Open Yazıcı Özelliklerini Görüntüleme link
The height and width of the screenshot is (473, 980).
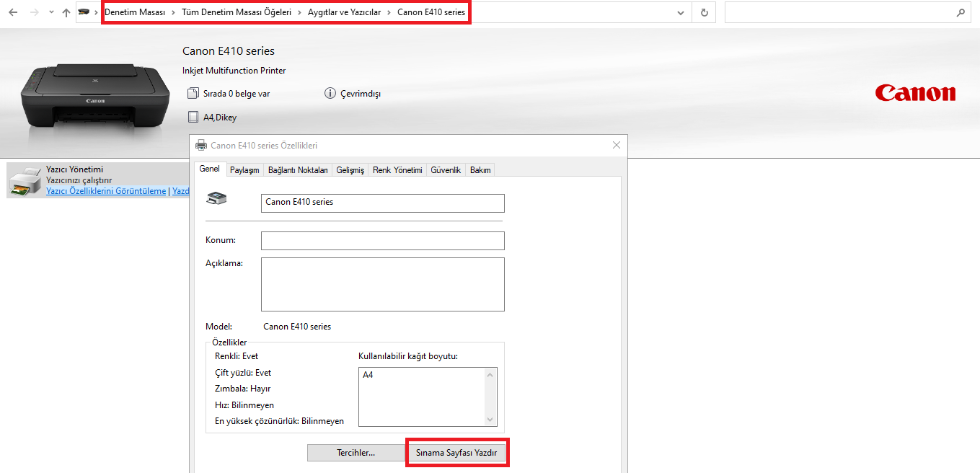point(106,191)
